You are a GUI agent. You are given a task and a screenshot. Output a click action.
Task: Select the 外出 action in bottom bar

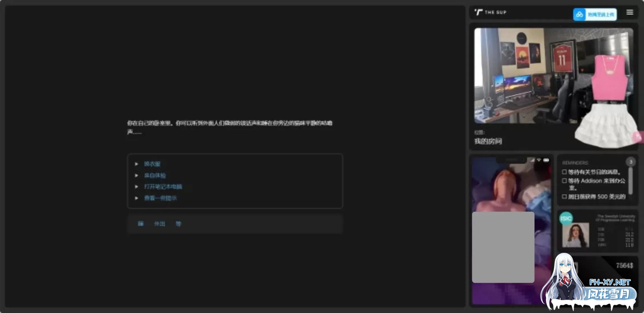159,224
